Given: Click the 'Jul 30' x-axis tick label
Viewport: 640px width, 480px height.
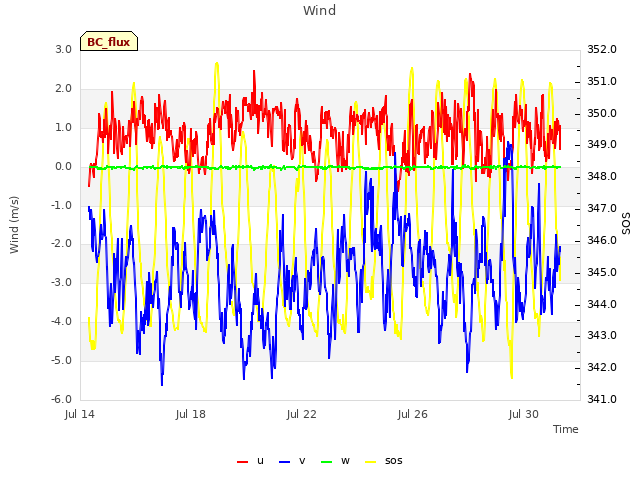Looking at the screenshot, I should coord(524,414).
